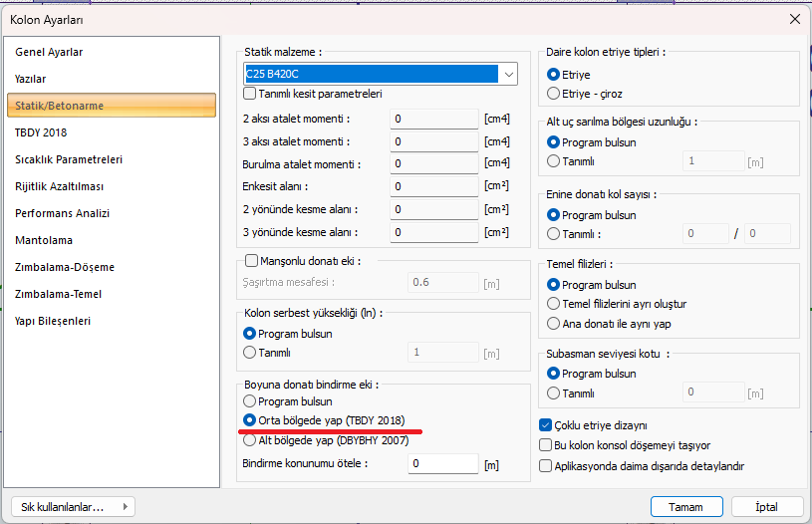Open the Zımbalama-Döşeme section
Screen dimensions: 812x524
click(x=64, y=267)
